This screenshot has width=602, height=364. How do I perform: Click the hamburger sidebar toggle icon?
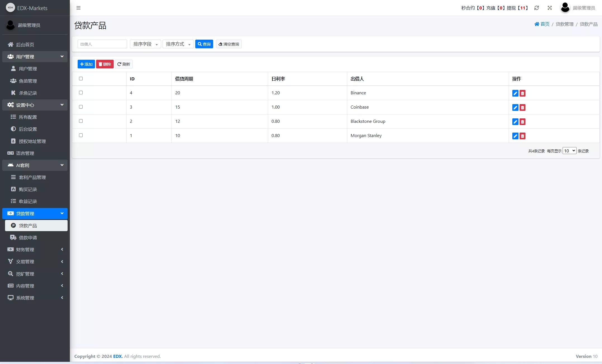click(x=78, y=8)
